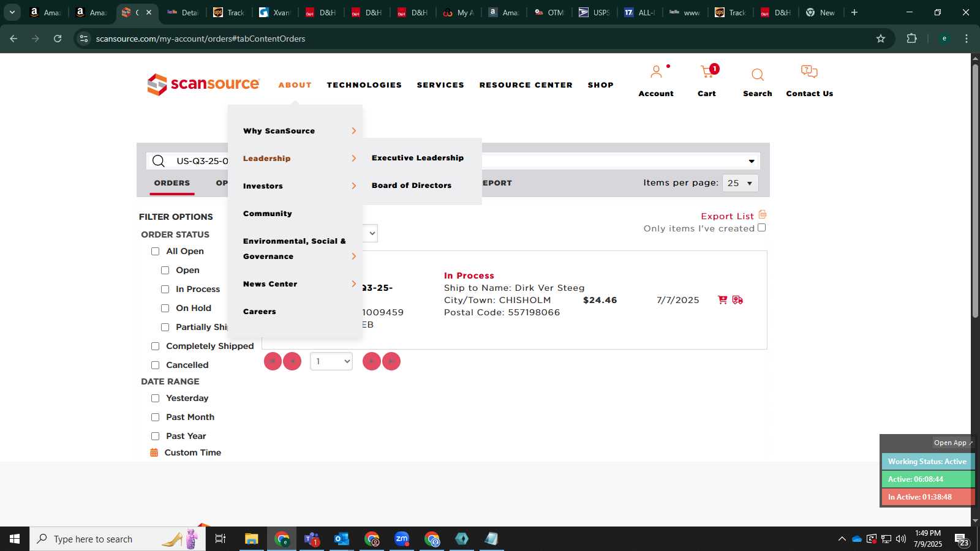Check the All Open filter

pos(155,251)
